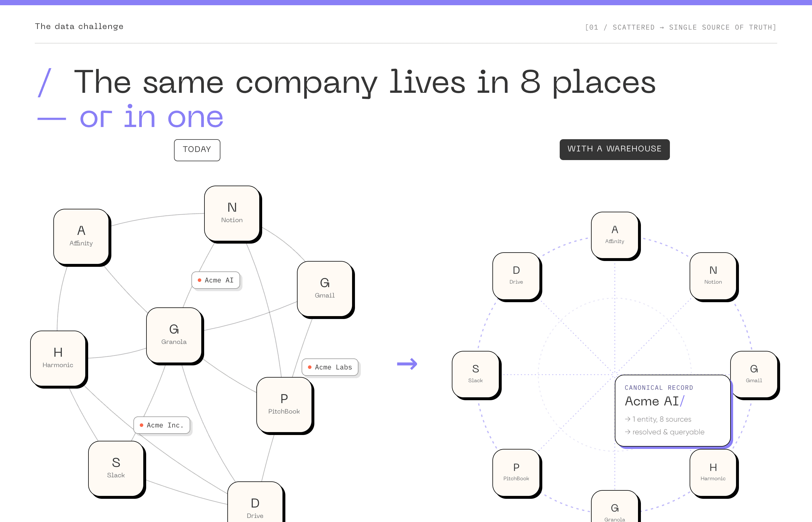Open the Acme AI canonical record card

673,410
